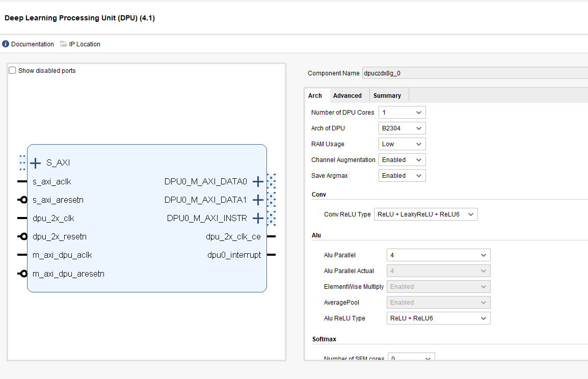
Task: Click the IP Location folder icon
Action: [x=64, y=44]
